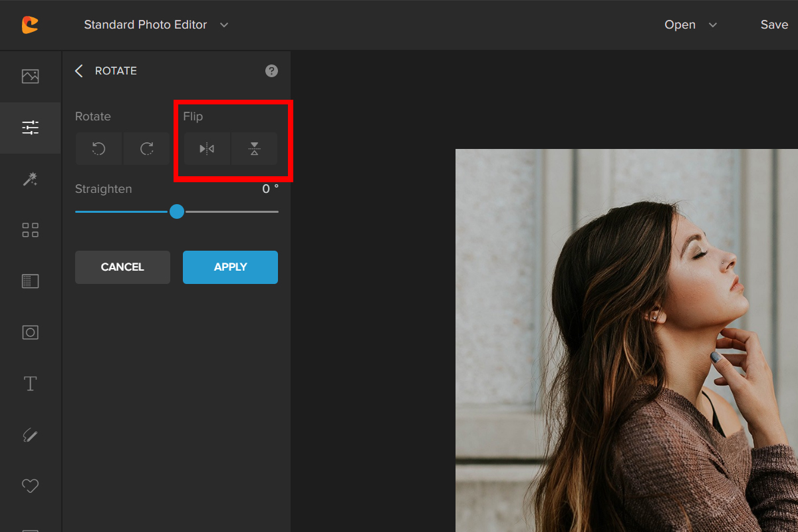Click the rotate clockwise icon

click(x=147, y=149)
